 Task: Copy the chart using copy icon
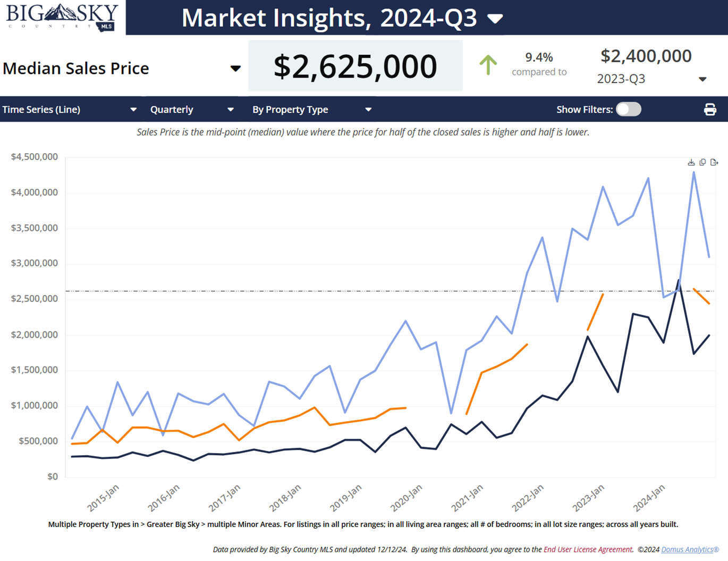702,162
